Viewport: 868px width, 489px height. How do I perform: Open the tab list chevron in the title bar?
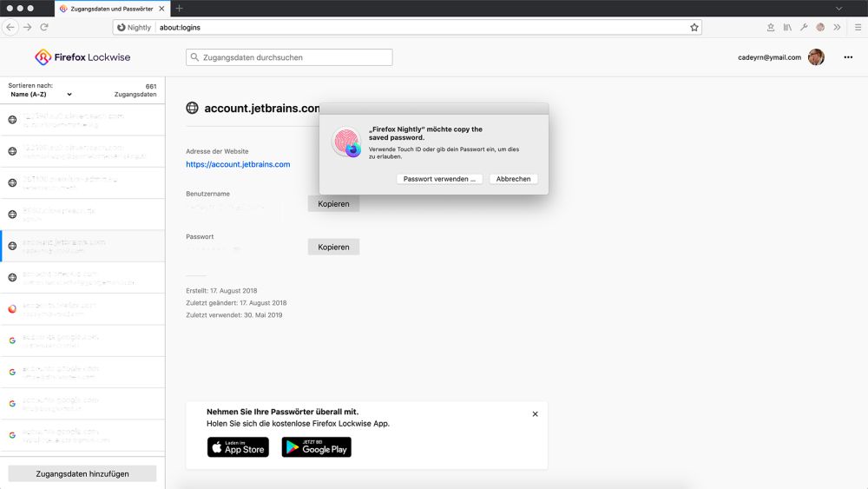[839, 9]
